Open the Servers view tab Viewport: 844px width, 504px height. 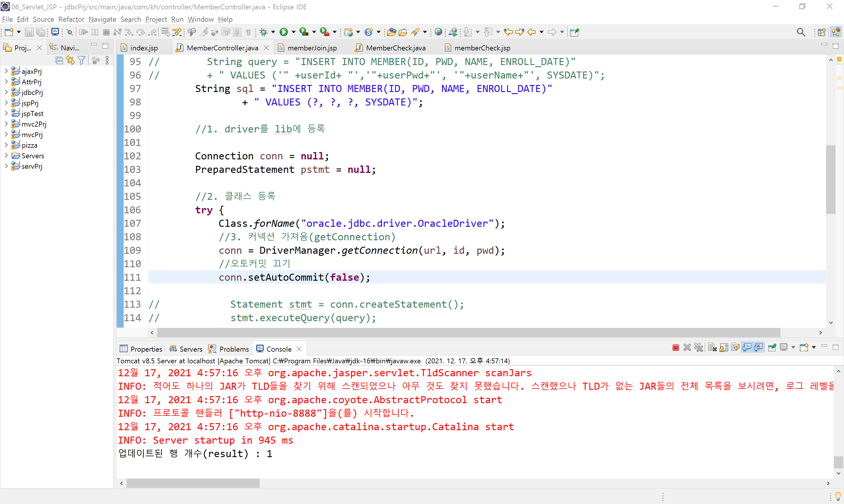pos(186,349)
